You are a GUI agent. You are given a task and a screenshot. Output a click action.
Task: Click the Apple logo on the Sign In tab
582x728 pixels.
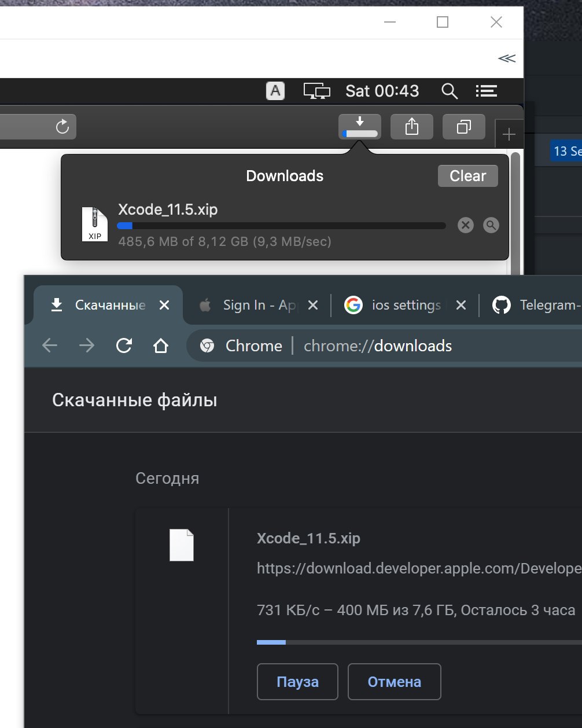(x=205, y=305)
